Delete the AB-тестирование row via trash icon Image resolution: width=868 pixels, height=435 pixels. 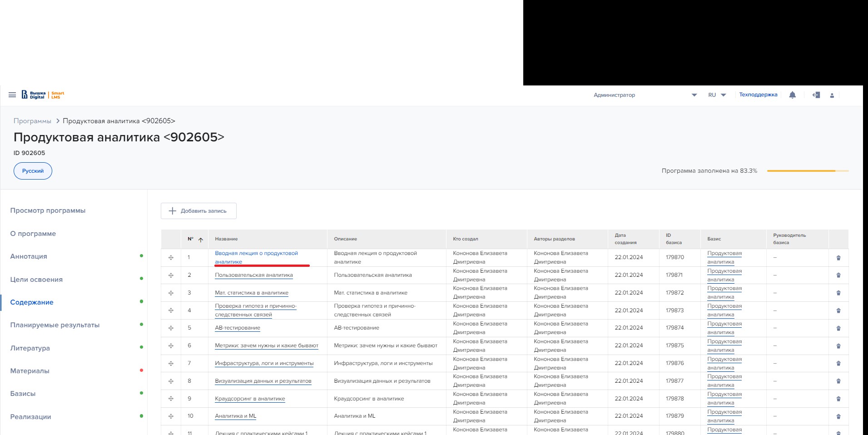(838, 328)
